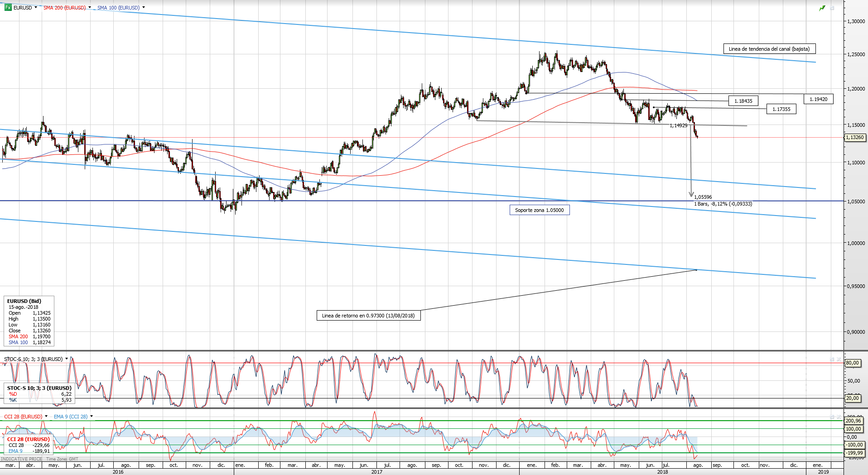Click the 2019 year on the time axis
Viewport: 868px width, 475px height.
coord(823,472)
